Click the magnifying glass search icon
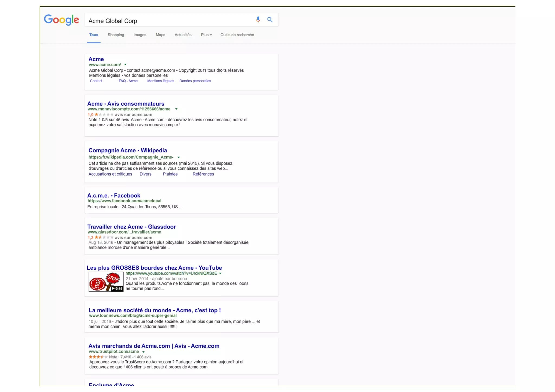This screenshot has width=555, height=392. (270, 19)
